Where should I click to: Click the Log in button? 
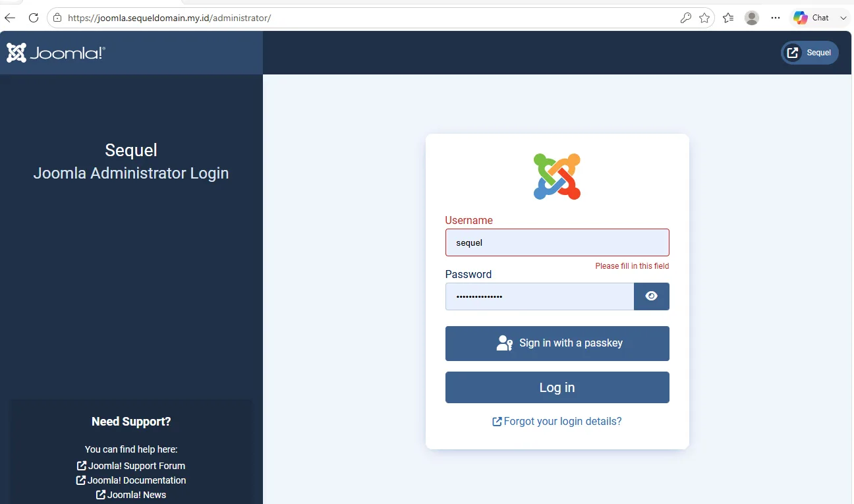click(x=557, y=387)
